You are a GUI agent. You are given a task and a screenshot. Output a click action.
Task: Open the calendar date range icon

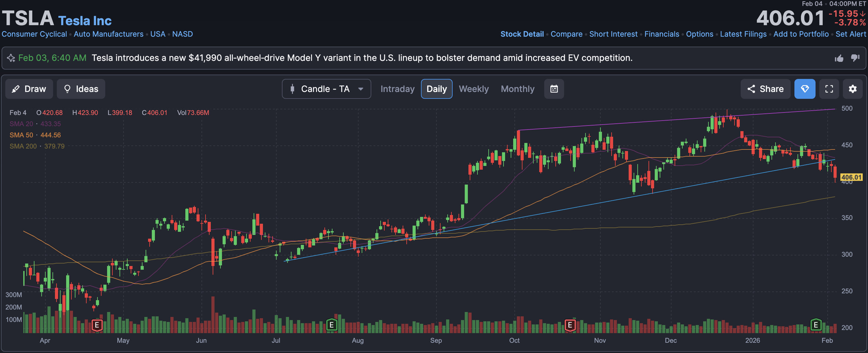[x=554, y=89]
